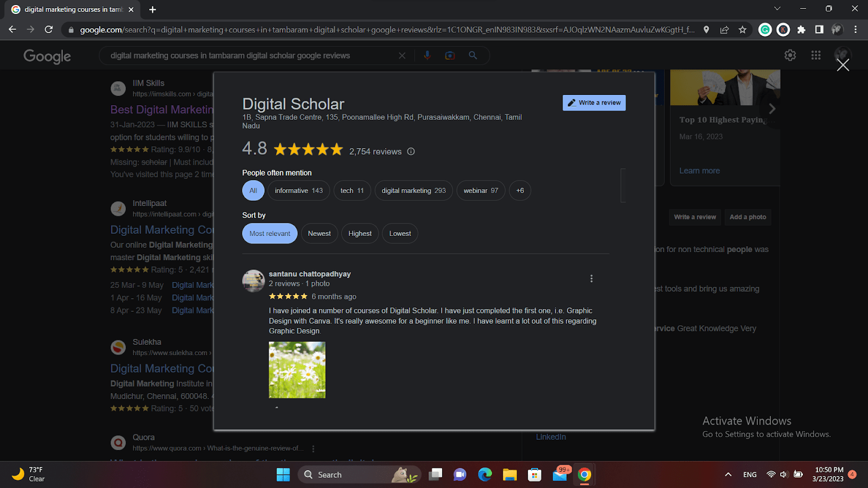The image size is (868, 488).
Task: Clear search query with X icon
Action: pos(402,55)
